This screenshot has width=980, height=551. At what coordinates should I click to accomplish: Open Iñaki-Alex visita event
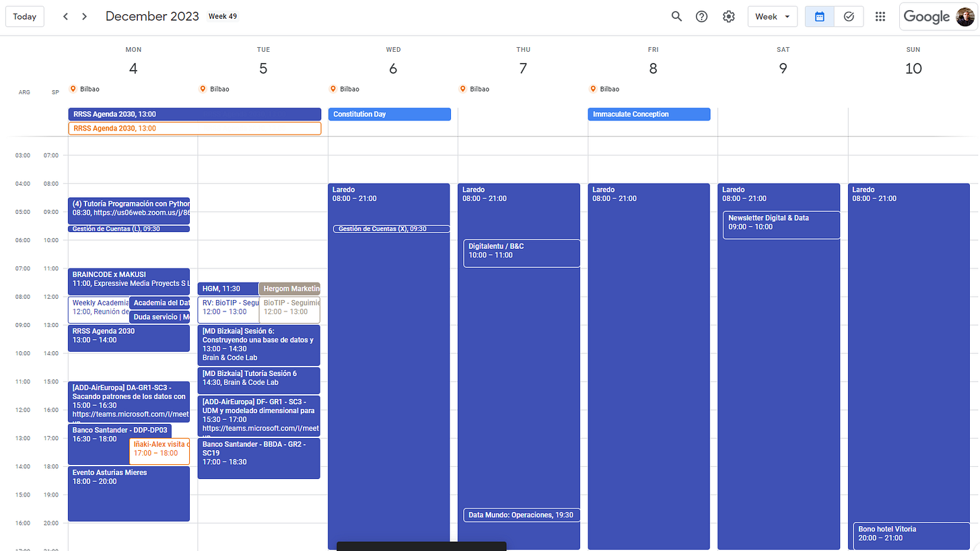160,451
